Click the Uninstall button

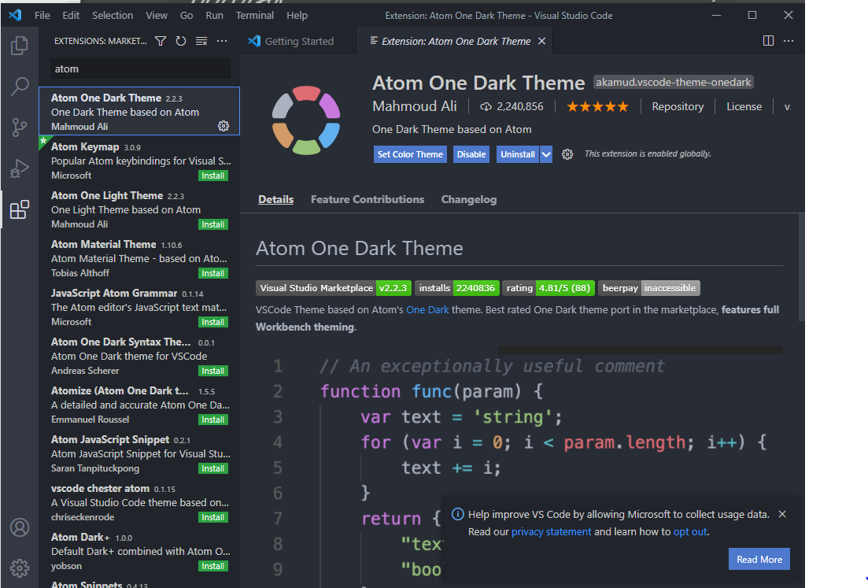click(518, 154)
